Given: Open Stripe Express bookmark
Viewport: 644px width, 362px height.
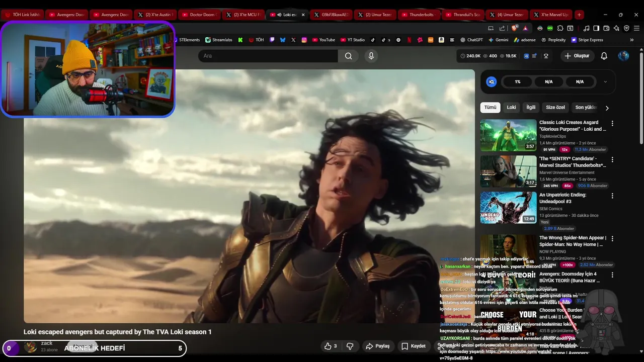Looking at the screenshot, I should 587,40.
